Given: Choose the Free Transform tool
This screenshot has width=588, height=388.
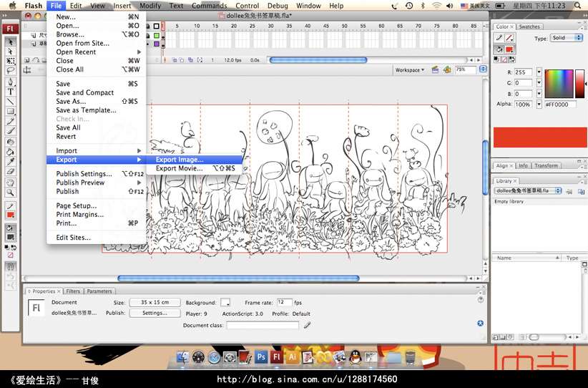Looking at the screenshot, I should (x=11, y=61).
